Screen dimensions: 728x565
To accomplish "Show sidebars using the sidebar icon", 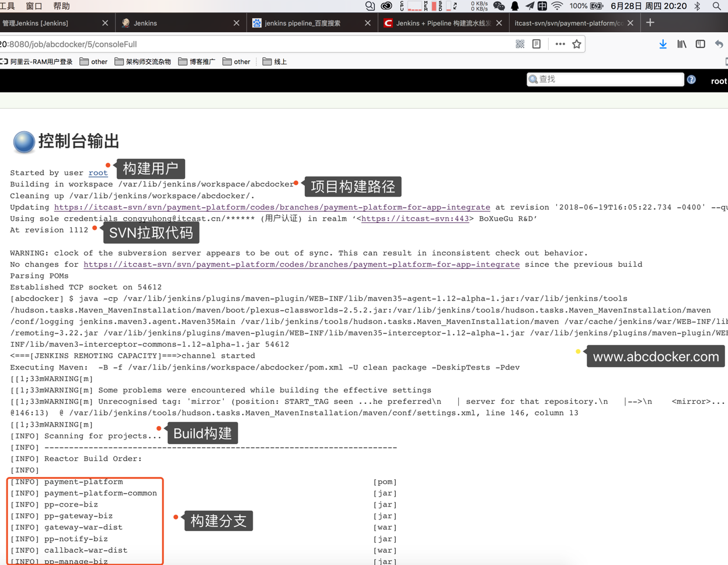I will [x=700, y=44].
